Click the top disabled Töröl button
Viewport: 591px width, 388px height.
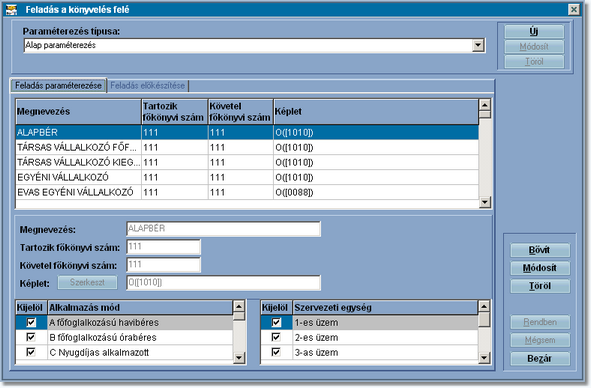pyautogui.click(x=534, y=62)
